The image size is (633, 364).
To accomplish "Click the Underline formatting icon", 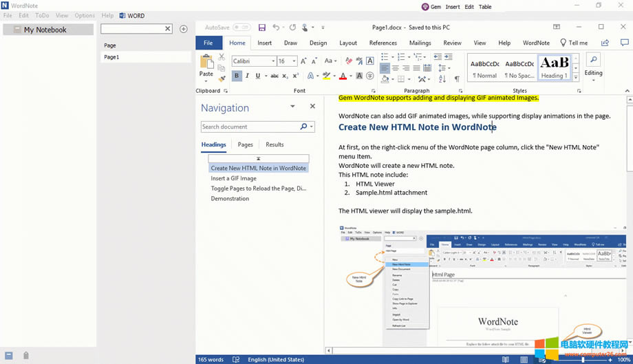I will 258,76.
